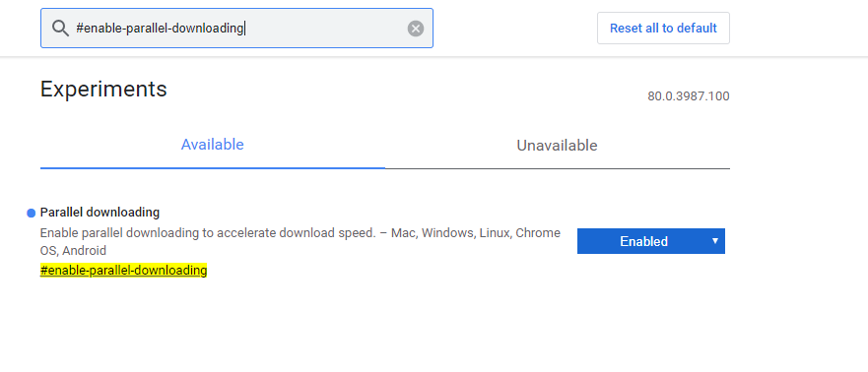Click the 'OS, Android' description line
868x372 pixels.
(73, 250)
